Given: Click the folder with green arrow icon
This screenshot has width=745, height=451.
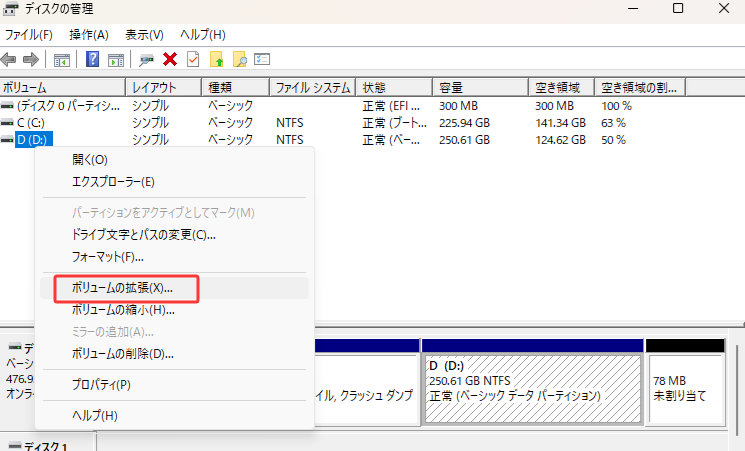Looking at the screenshot, I should (216, 60).
